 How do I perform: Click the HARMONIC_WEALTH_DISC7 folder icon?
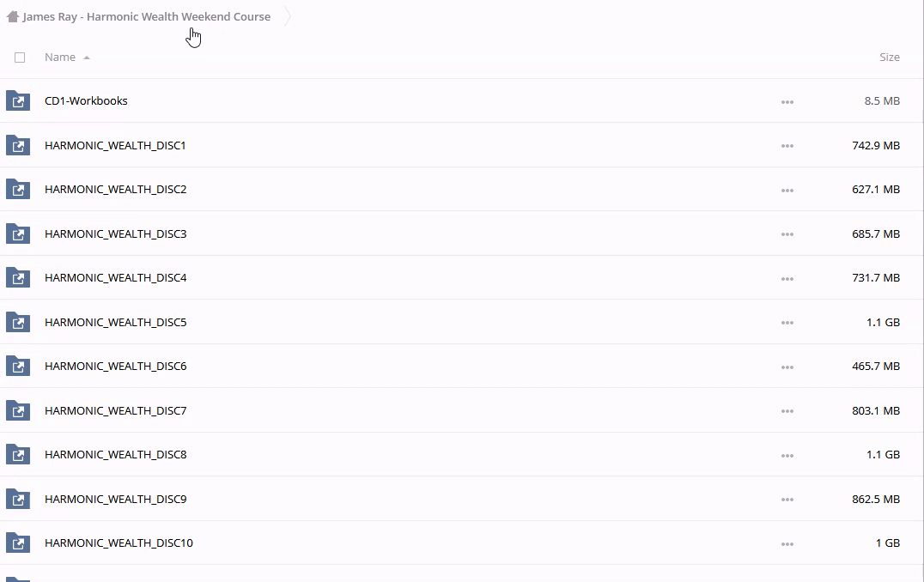(x=18, y=411)
